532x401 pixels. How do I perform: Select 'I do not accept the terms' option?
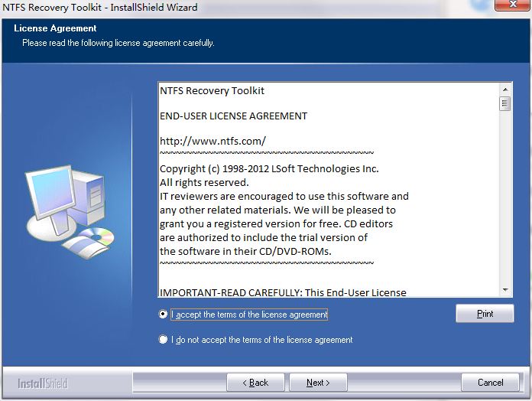pos(163,340)
